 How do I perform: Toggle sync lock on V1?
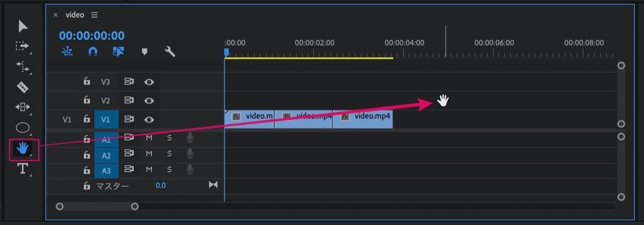click(129, 120)
